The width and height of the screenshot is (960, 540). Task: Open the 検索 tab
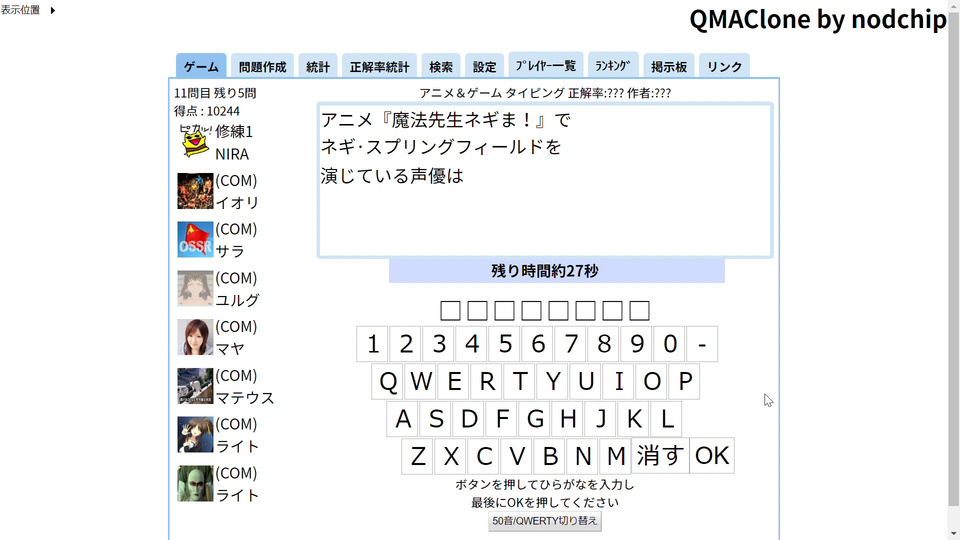click(441, 66)
